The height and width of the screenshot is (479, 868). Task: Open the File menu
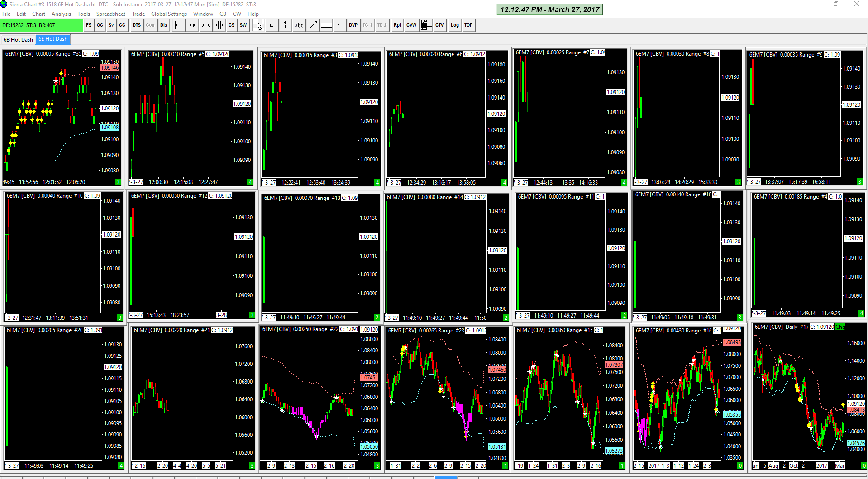[x=6, y=14]
